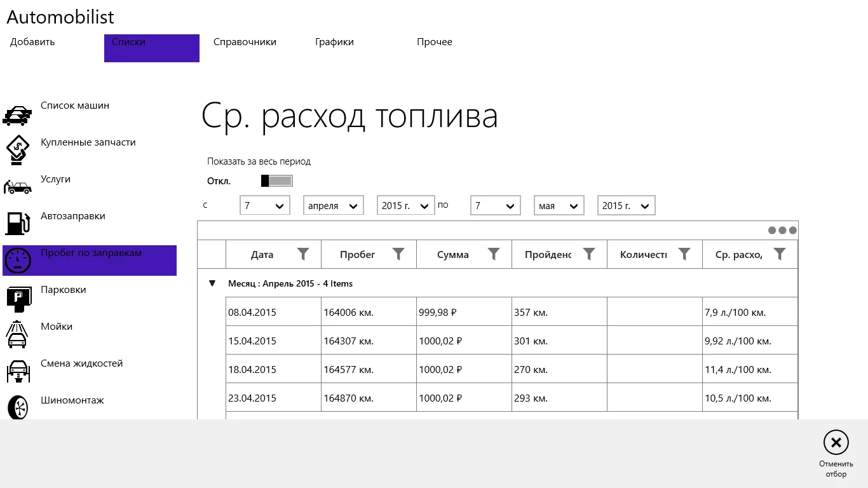This screenshot has height=488, width=868.
Task: Click the Отменить отбор X icon
Action: point(836,443)
